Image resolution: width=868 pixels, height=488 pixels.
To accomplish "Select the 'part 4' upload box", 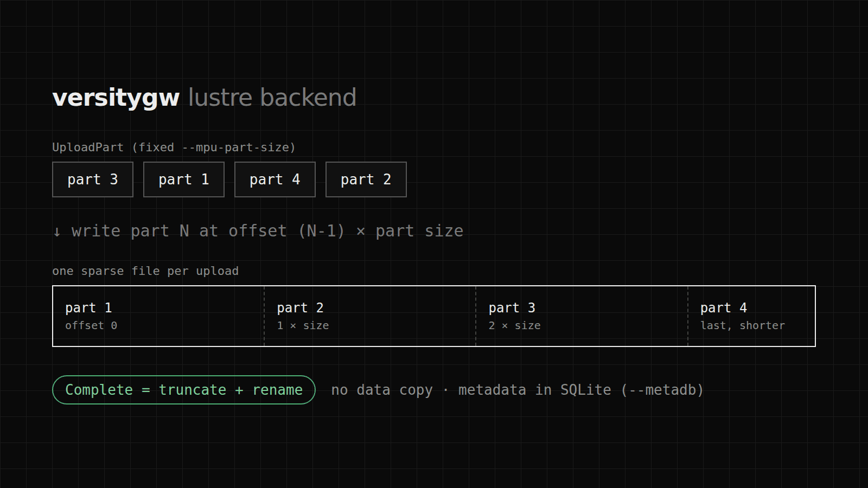I will point(275,179).
